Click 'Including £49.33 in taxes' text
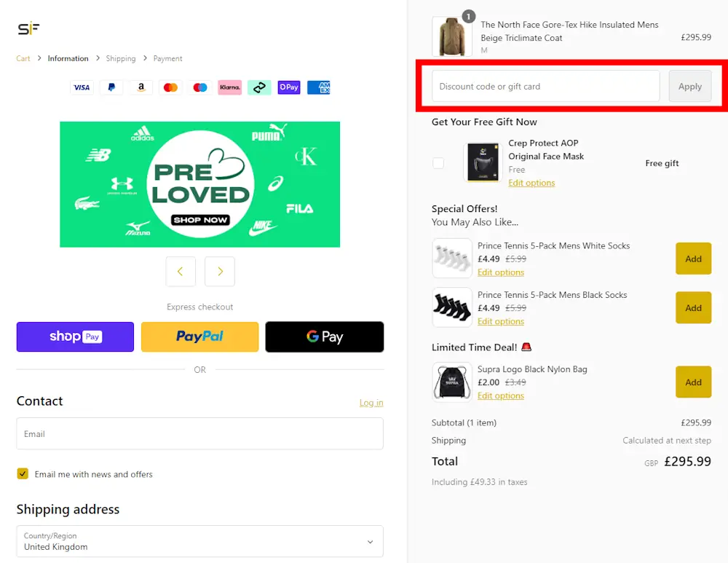The height and width of the screenshot is (563, 728). pyautogui.click(x=480, y=482)
